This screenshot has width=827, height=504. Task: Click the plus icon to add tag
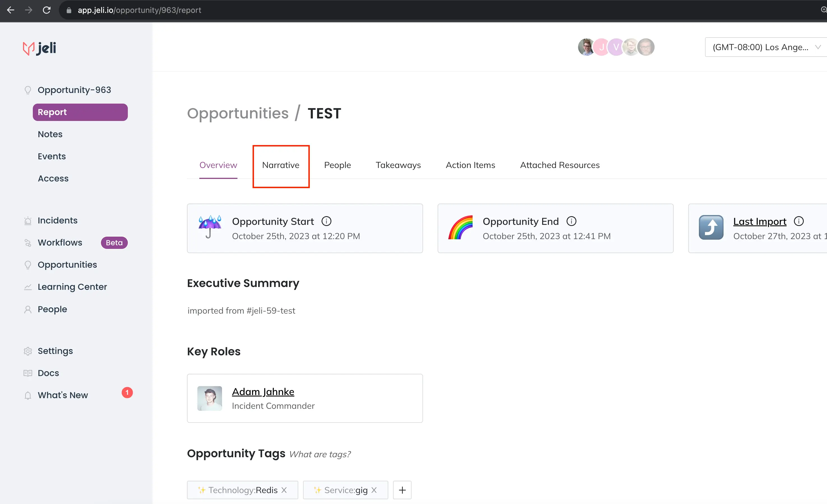pyautogui.click(x=402, y=490)
